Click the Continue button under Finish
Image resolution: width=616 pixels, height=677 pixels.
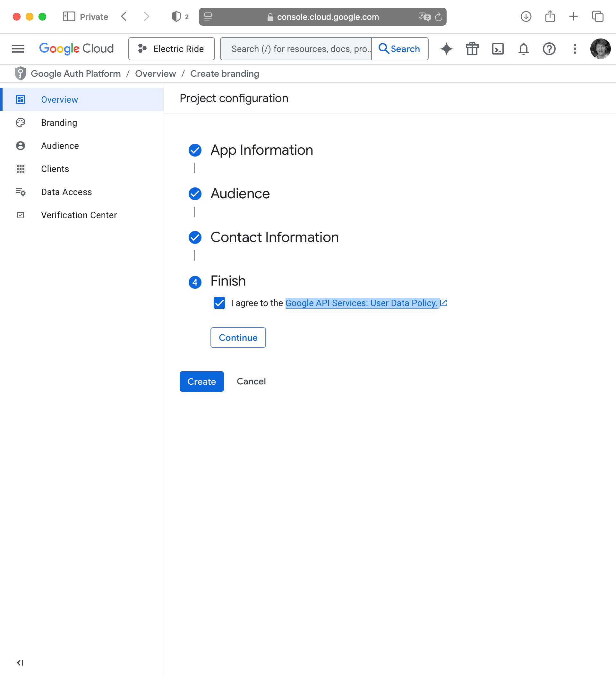click(x=238, y=338)
